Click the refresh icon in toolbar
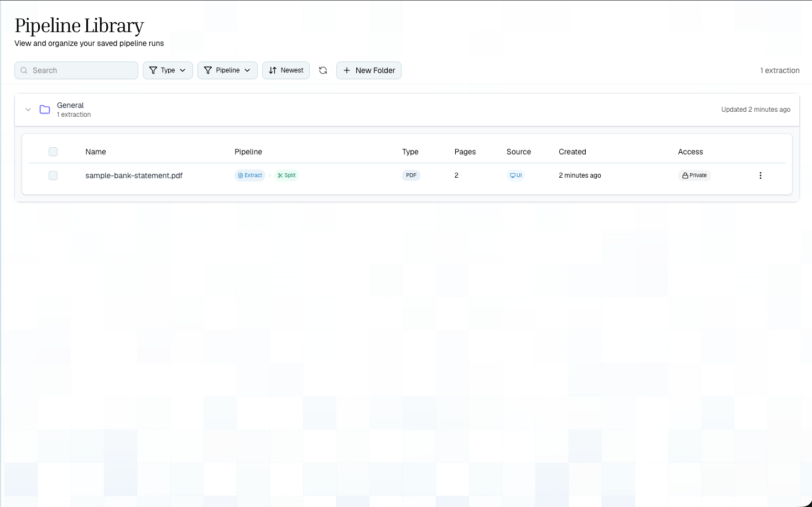Image resolution: width=812 pixels, height=507 pixels. click(323, 70)
